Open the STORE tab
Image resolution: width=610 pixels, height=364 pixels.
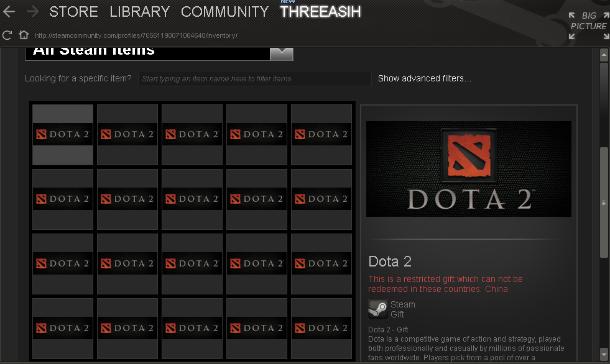pos(73,12)
